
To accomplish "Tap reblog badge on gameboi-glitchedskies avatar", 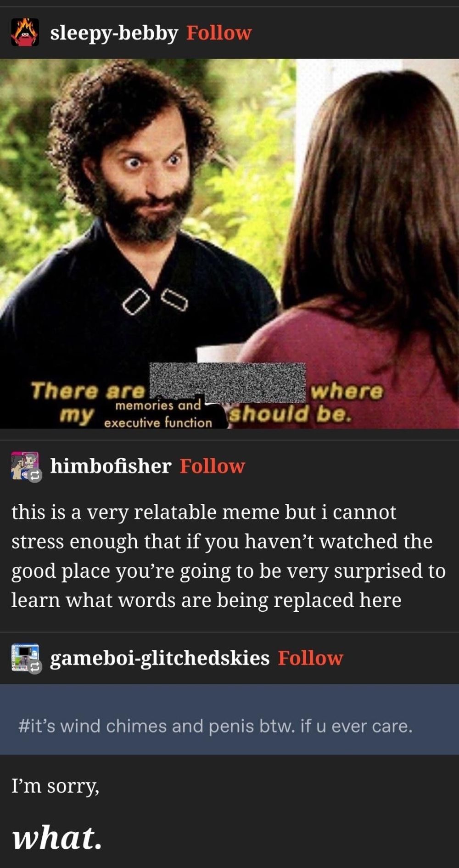I will pos(35,668).
